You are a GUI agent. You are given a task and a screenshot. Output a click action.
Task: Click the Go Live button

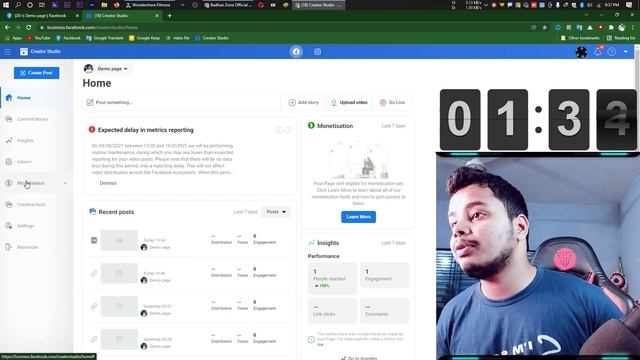(x=392, y=102)
